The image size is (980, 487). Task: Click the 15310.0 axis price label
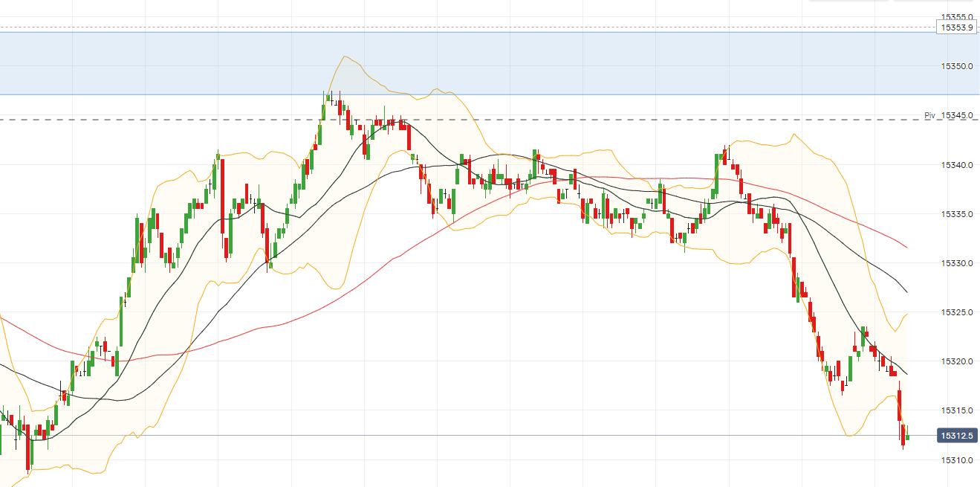[x=957, y=460]
